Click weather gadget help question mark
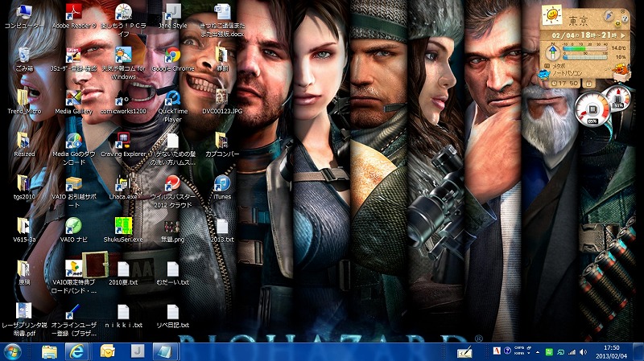The image size is (644, 361). (625, 18)
